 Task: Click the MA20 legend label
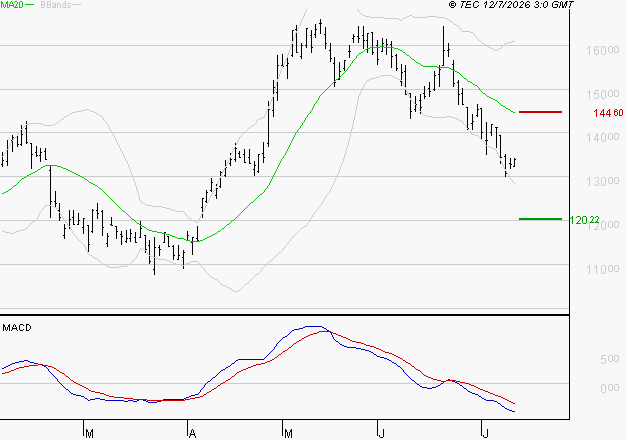point(12,5)
